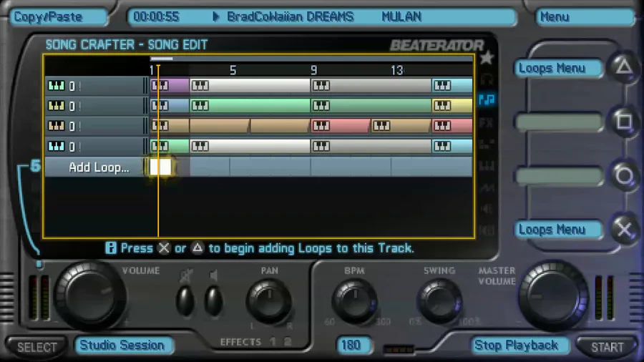Select white loop clip on fourth track
644x362 pixels.
coord(250,146)
